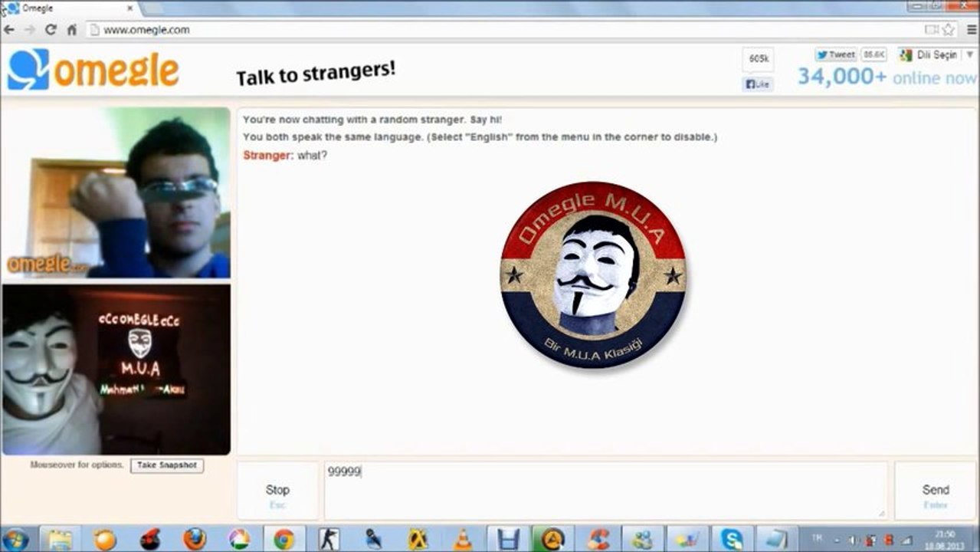The width and height of the screenshot is (980, 552).
Task: Open the Windows Start menu
Action: [x=15, y=540]
